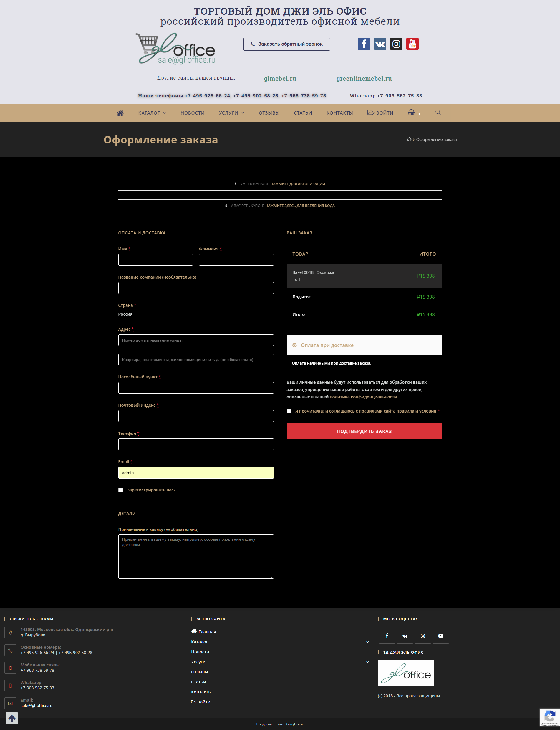This screenshot has height=730, width=560.
Task: Click Войти in the navigation bar
Action: tap(380, 113)
